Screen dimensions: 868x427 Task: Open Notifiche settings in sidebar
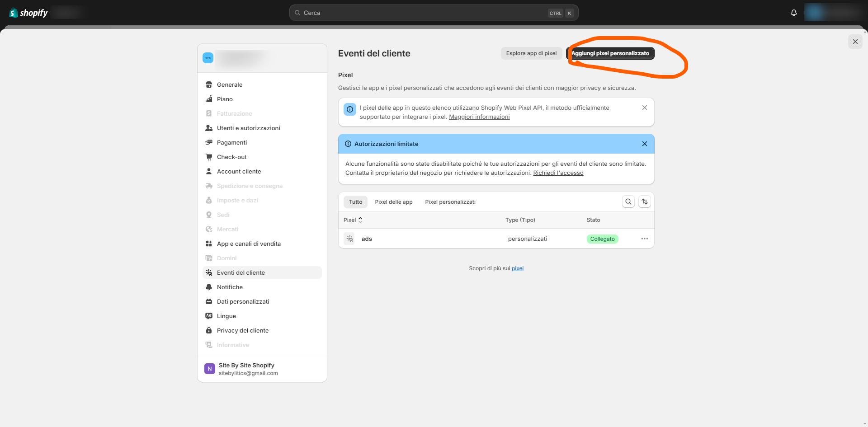click(230, 287)
